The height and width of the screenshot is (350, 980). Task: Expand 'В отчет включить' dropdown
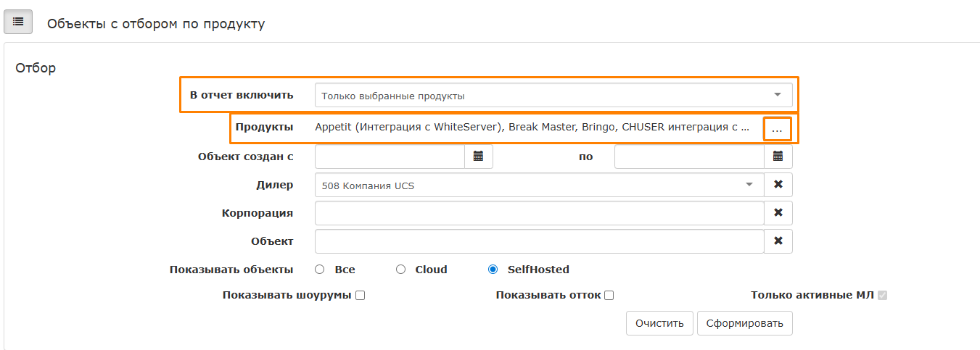click(553, 96)
